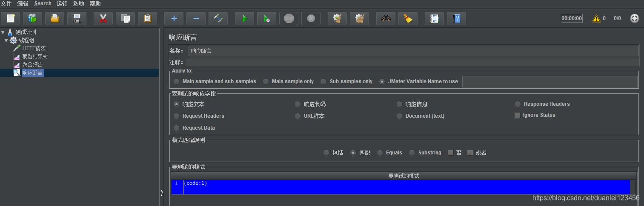Click the Reset search brush icon
The width and height of the screenshot is (644, 206).
(408, 18)
